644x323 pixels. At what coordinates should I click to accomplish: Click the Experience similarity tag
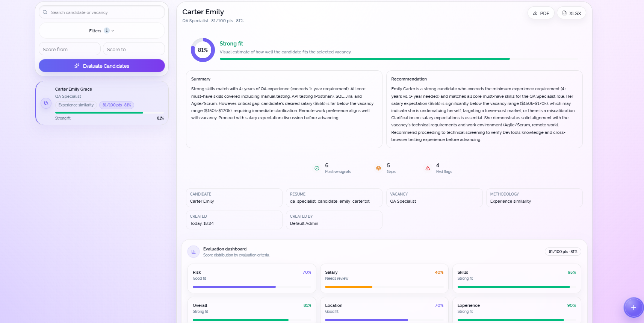76,105
